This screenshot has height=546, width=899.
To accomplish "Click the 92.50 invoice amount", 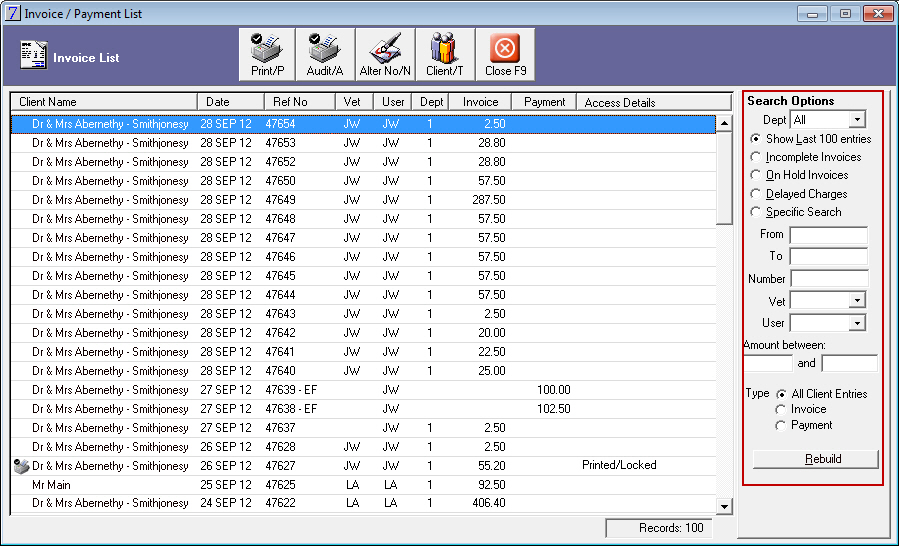I will [491, 485].
